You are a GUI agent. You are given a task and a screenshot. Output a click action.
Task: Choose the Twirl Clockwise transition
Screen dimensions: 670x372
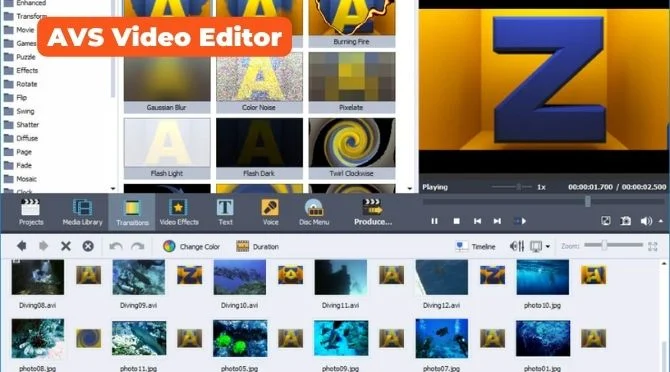coord(352,148)
